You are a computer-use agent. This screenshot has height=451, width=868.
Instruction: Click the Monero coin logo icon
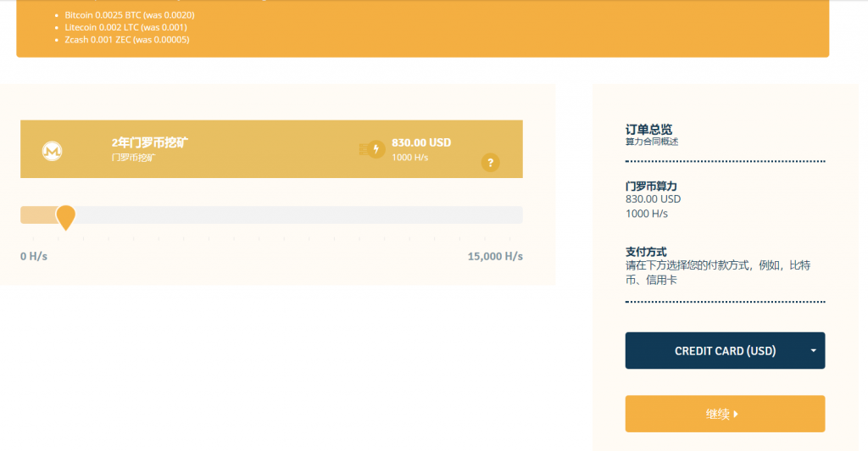53,150
